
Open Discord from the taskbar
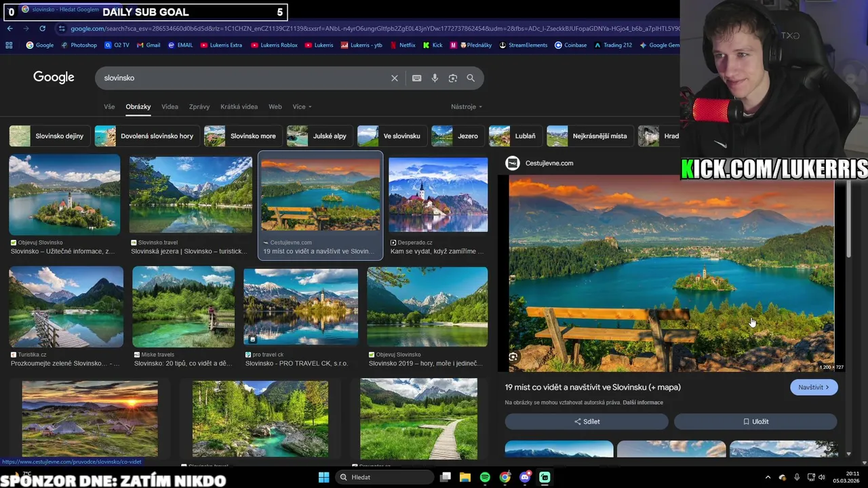click(525, 477)
